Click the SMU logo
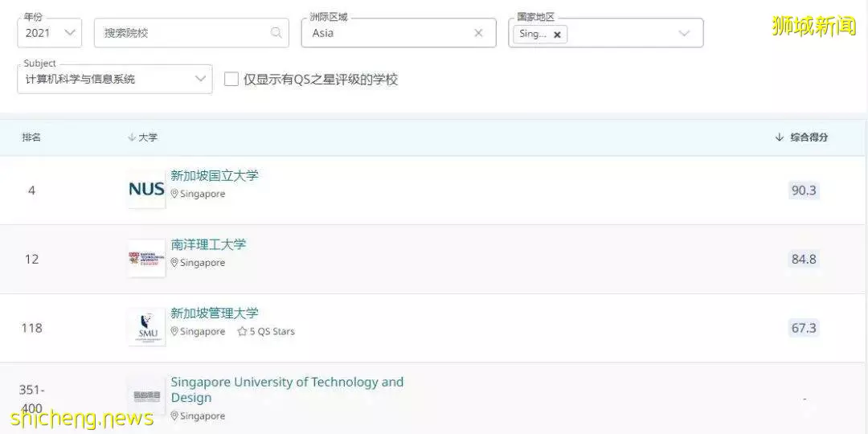The image size is (868, 434). coord(147,326)
